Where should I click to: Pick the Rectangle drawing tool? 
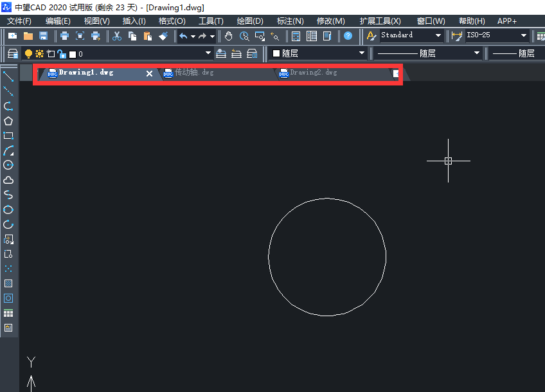8,136
